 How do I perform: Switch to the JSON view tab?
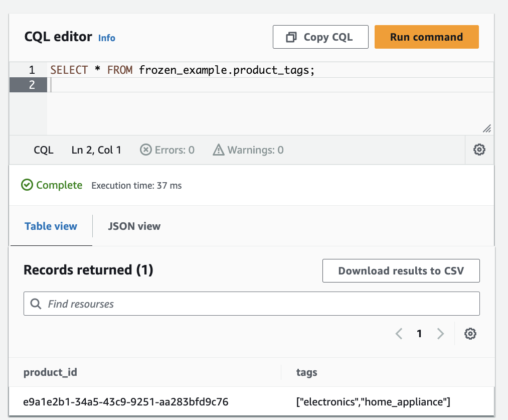pos(134,226)
